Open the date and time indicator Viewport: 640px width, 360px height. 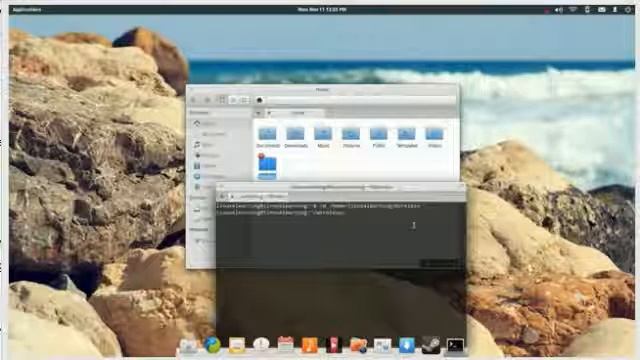[x=322, y=9]
